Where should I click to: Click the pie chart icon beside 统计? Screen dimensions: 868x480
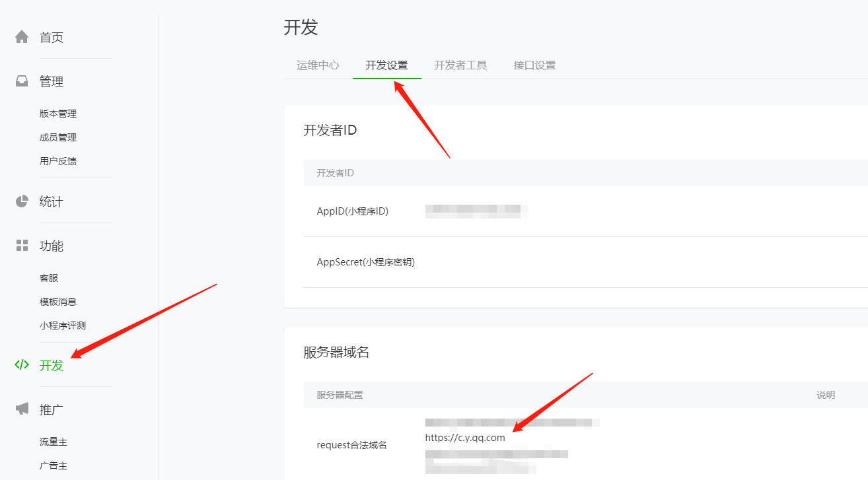[22, 201]
